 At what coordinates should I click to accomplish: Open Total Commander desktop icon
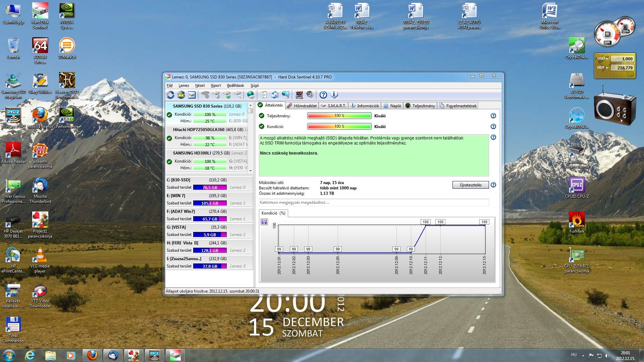click(13, 330)
